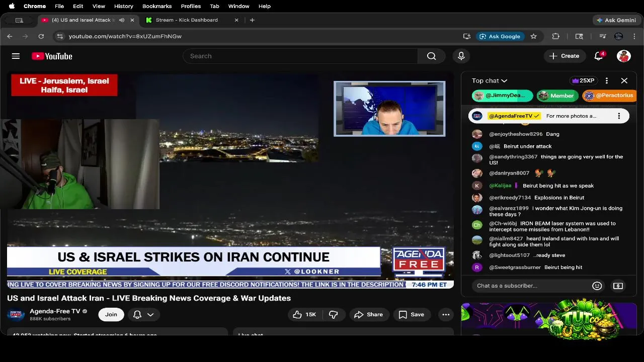
Task: Click the YouTube search input field
Action: [300, 56]
